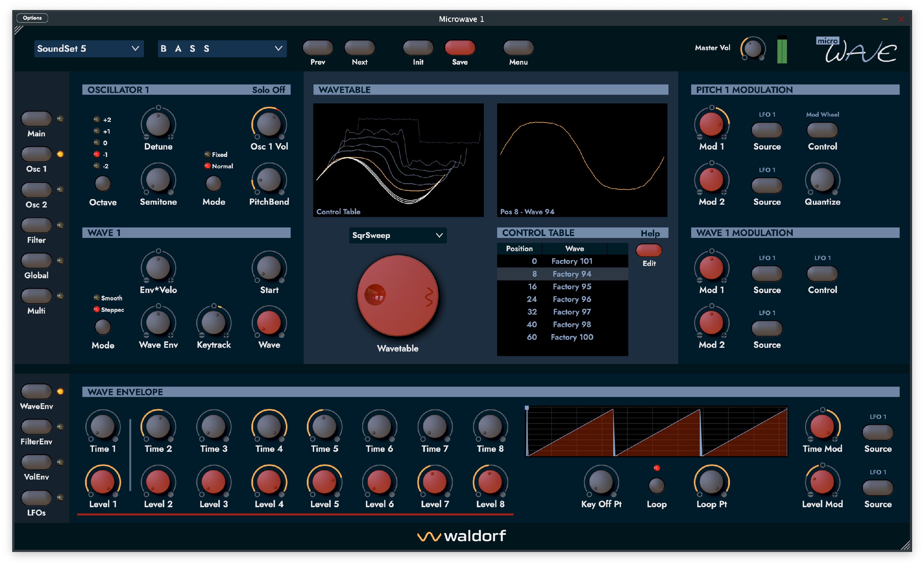Open the BASS preset dropdown
The height and width of the screenshot is (566, 924).
pos(222,49)
